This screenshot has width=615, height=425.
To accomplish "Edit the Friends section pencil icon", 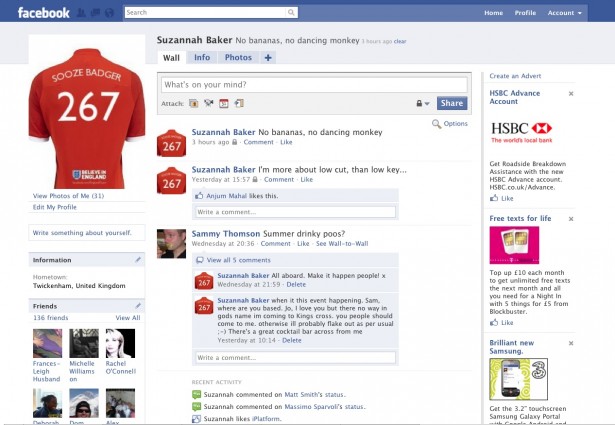I will pos(138,305).
